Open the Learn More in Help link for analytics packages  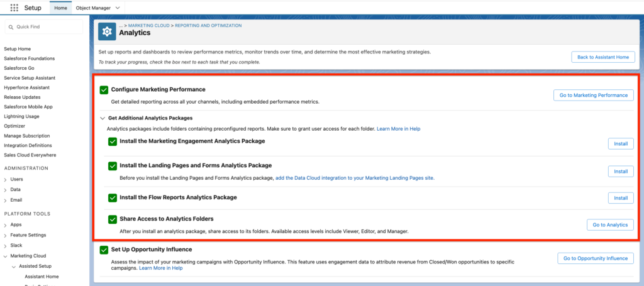point(398,129)
